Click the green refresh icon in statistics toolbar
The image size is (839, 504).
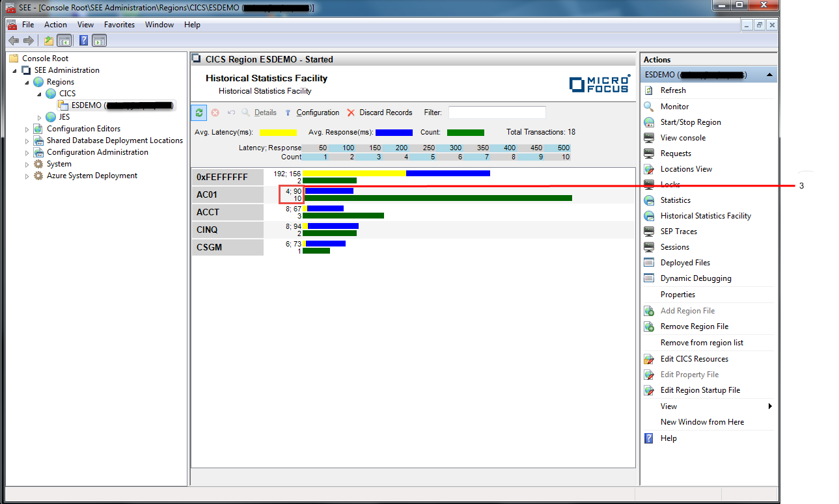tap(199, 113)
